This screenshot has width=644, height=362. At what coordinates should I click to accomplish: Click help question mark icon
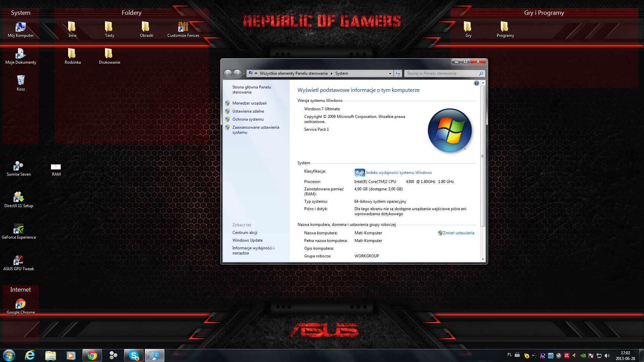pyautogui.click(x=476, y=83)
